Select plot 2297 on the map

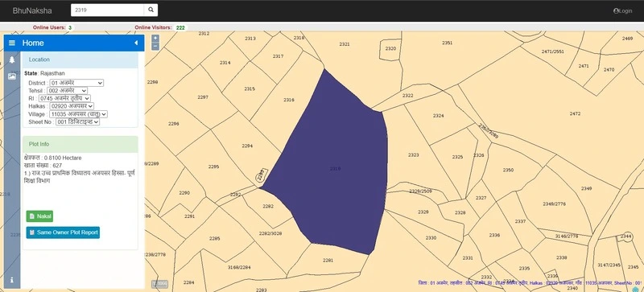click(203, 97)
